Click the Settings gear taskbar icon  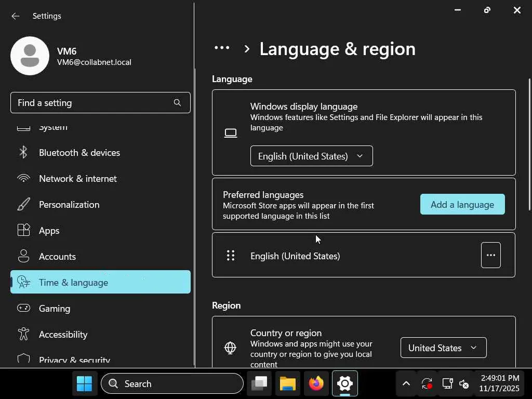click(345, 384)
